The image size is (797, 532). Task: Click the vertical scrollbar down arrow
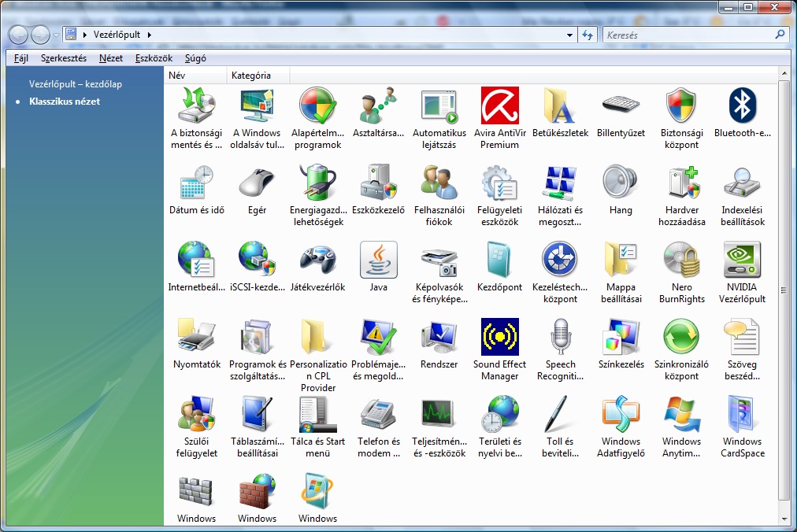coord(784,519)
